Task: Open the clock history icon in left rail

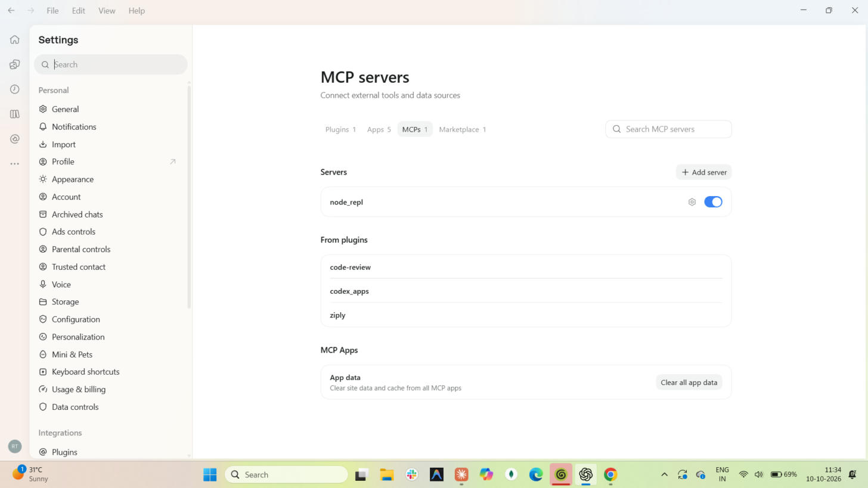Action: 15,89
